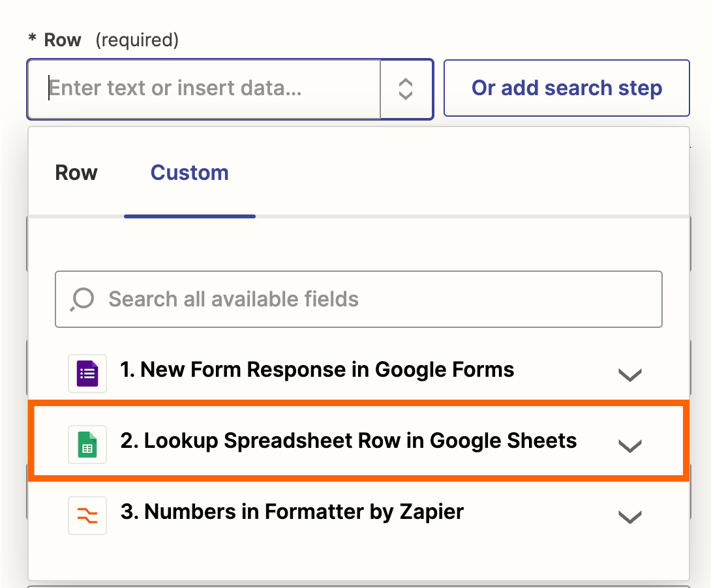This screenshot has height=588, width=711.
Task: Pick Numbers in Formatter by Zapier
Action: coord(292,512)
